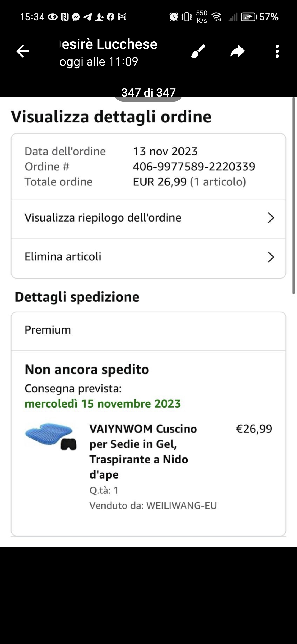Tap the Messenger notification icon in status bar

pyautogui.click(x=76, y=17)
